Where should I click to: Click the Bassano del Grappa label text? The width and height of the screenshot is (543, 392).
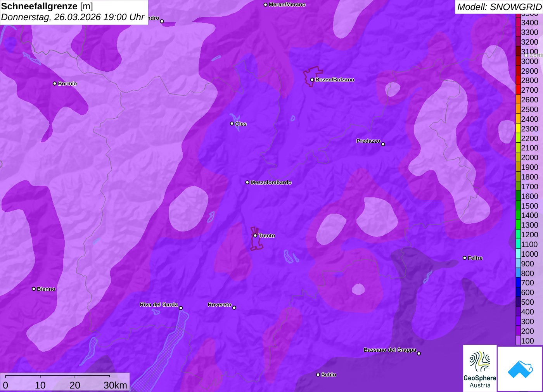coord(390,350)
